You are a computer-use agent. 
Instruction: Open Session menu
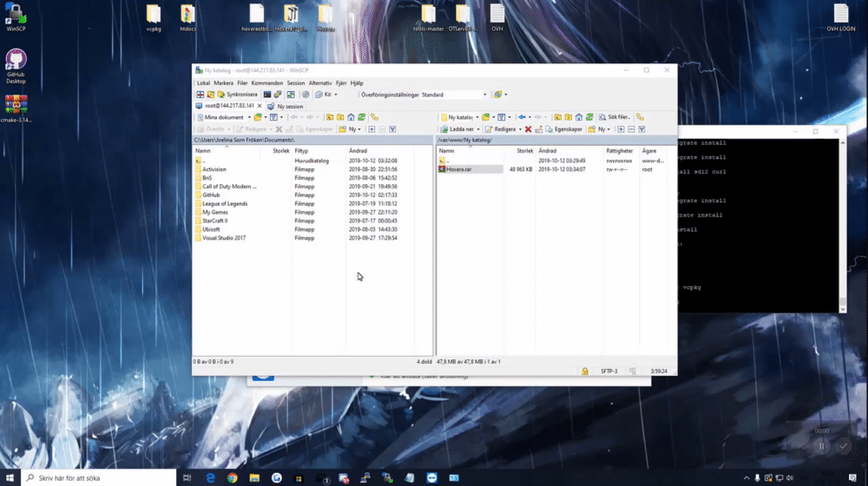pos(296,83)
